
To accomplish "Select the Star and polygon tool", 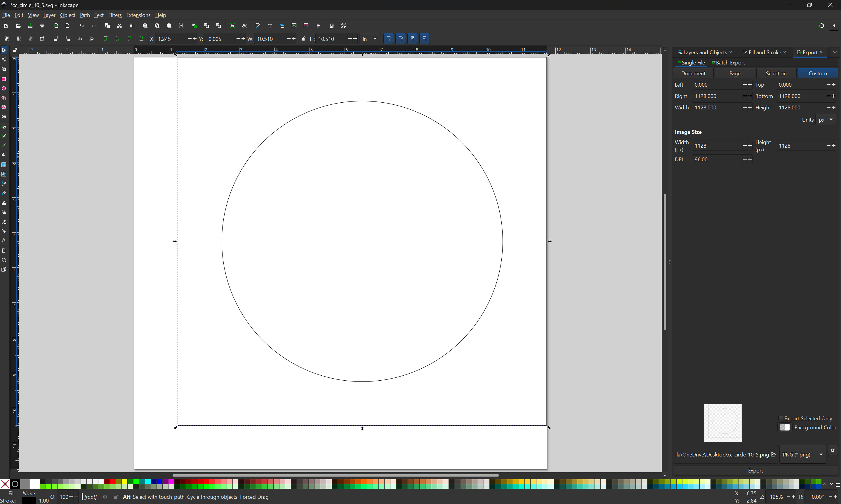I will tap(4, 98).
